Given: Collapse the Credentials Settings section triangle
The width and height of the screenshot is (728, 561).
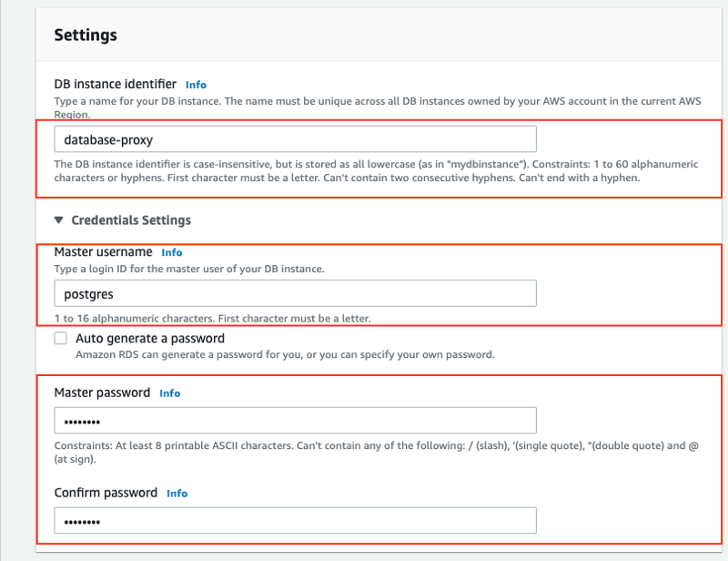Looking at the screenshot, I should 58,219.
